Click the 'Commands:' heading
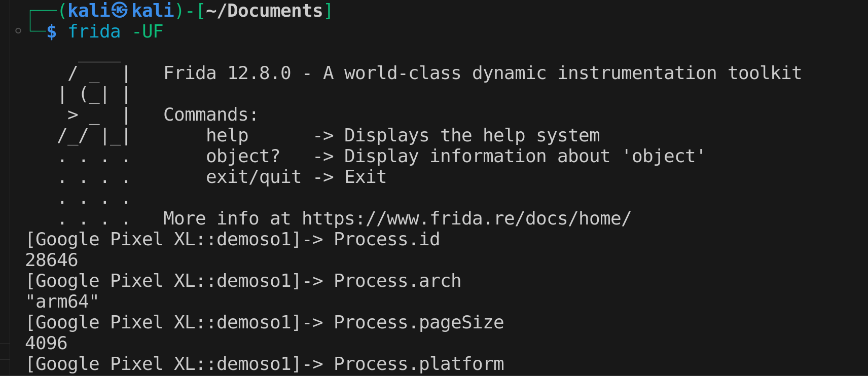The height and width of the screenshot is (376, 868). point(210,115)
